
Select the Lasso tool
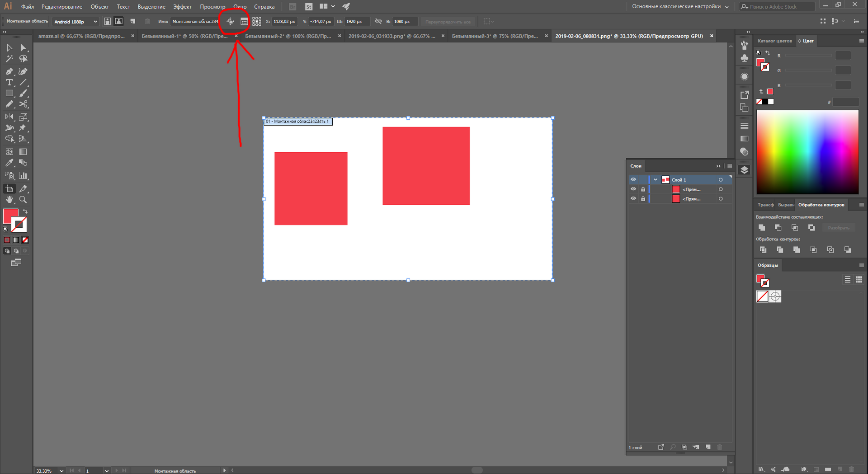coord(23,59)
